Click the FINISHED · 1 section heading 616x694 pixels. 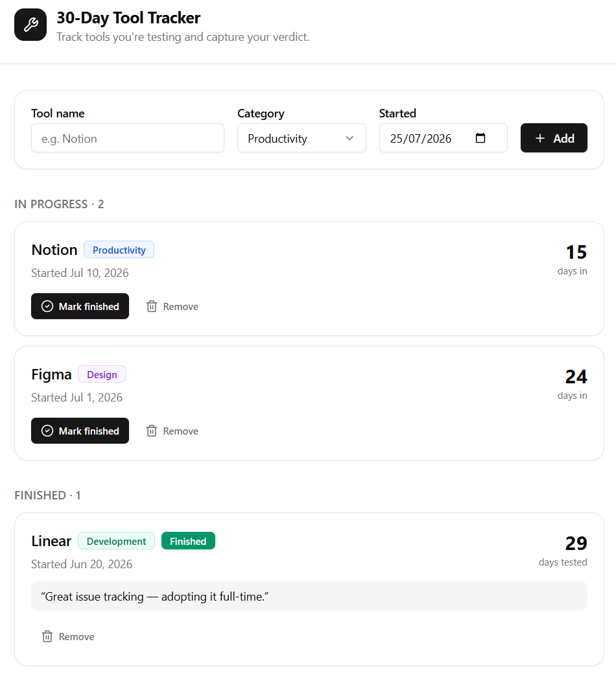(47, 496)
